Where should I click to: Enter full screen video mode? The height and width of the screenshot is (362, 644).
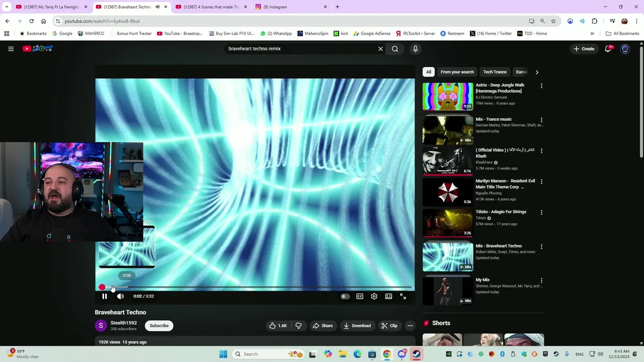click(x=403, y=297)
